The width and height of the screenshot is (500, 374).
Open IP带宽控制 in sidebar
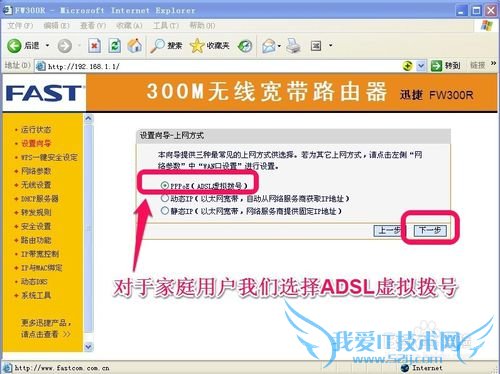coord(40,254)
